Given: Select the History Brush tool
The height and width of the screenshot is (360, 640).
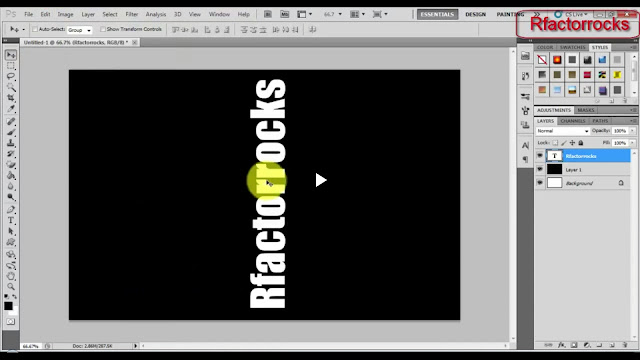Looking at the screenshot, I should (11, 154).
